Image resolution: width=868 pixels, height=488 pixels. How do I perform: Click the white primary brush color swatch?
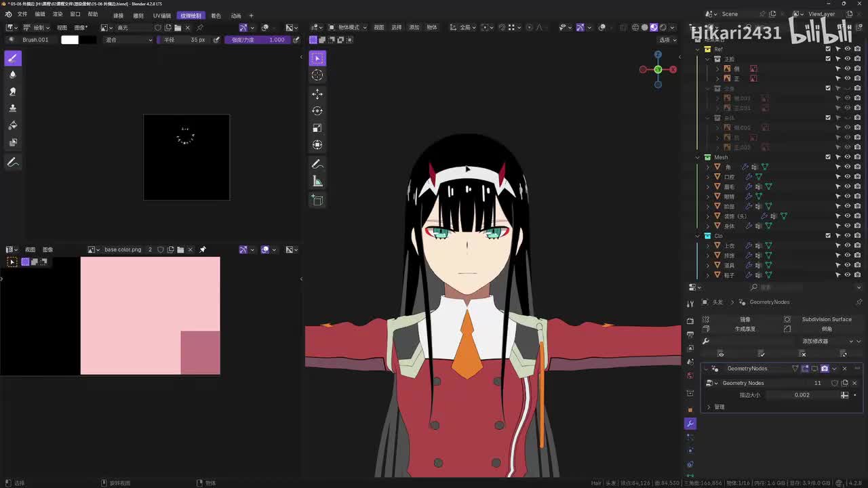tap(70, 40)
